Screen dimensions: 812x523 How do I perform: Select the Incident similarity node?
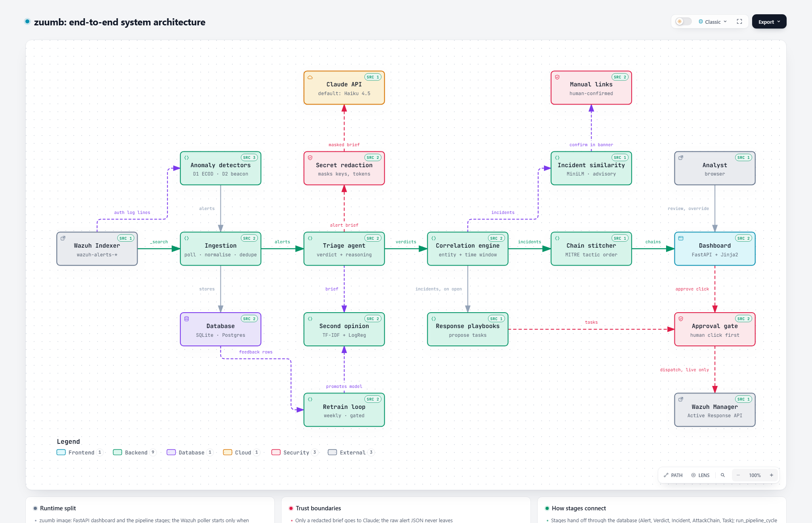click(591, 168)
